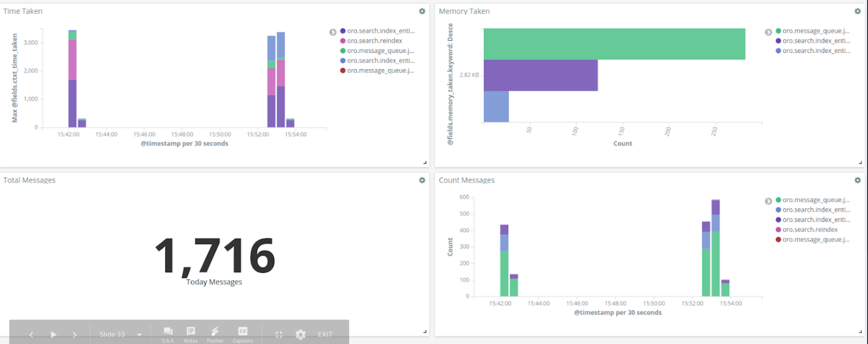Exit fullscreen using the collapse icon
The width and height of the screenshot is (868, 344).
[279, 335]
